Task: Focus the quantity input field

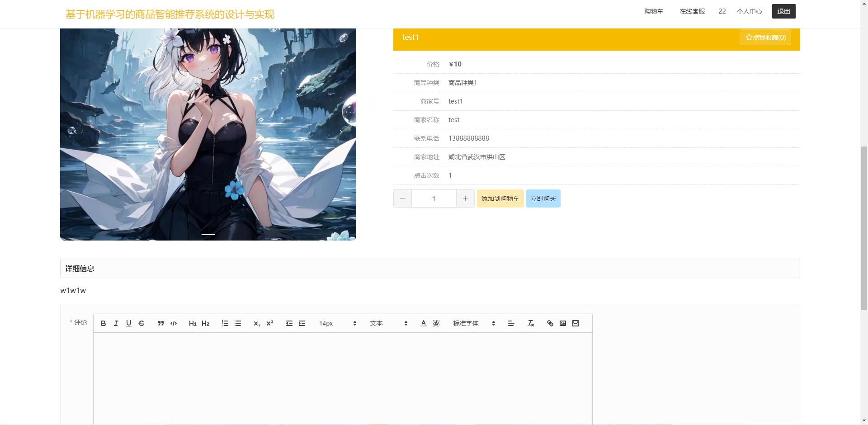Action: pos(434,198)
